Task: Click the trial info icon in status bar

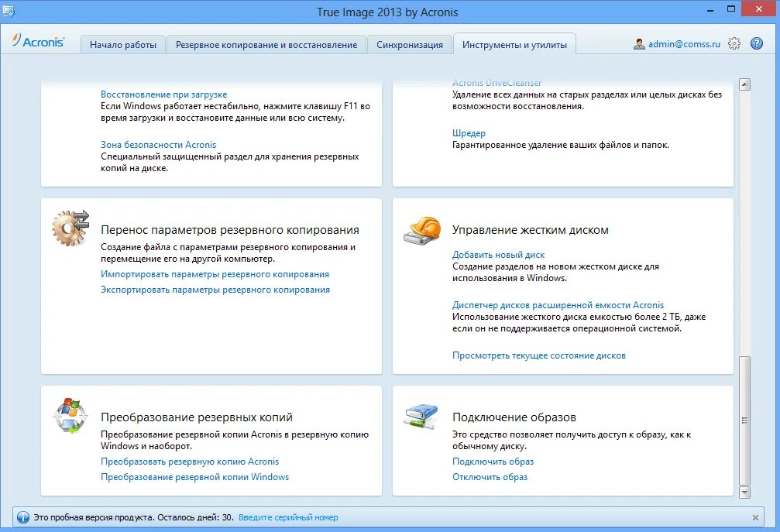Action: [23, 517]
